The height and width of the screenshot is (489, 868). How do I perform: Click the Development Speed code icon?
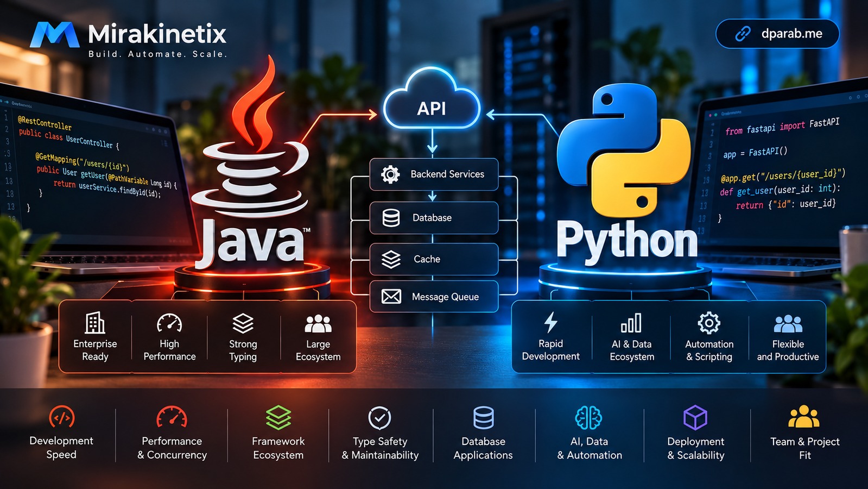(62, 417)
